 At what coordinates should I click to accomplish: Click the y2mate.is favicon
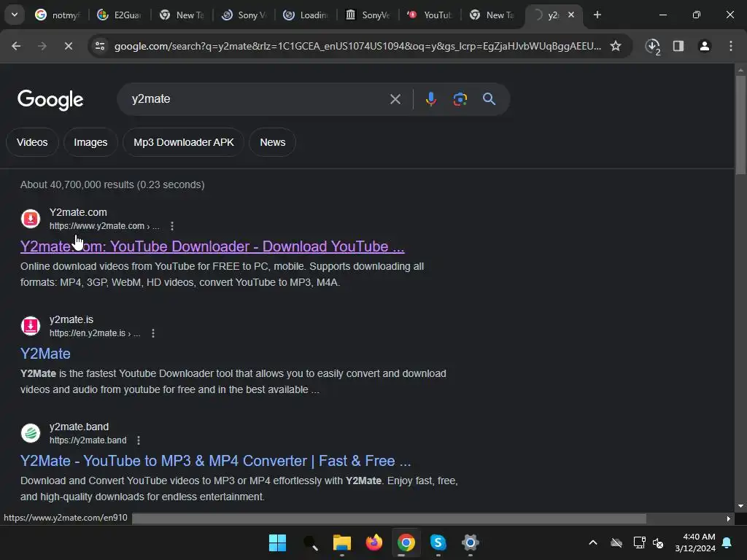point(31,326)
